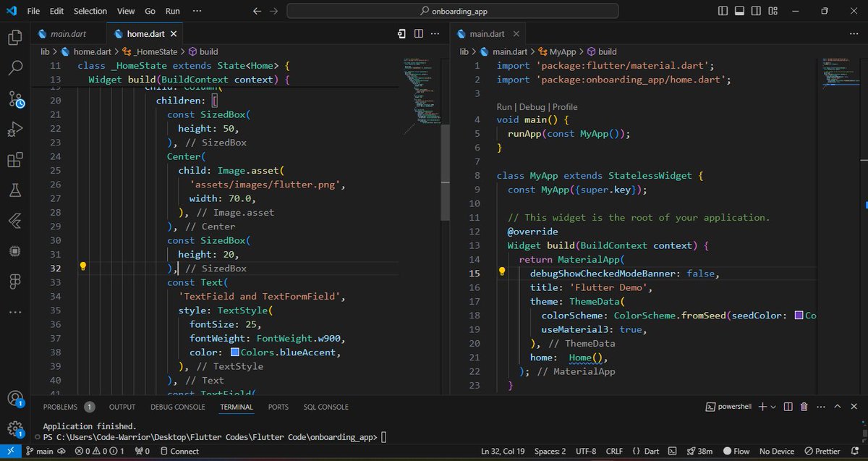Click No Device in status bar
Screen dimensions: 868x461
point(778,452)
